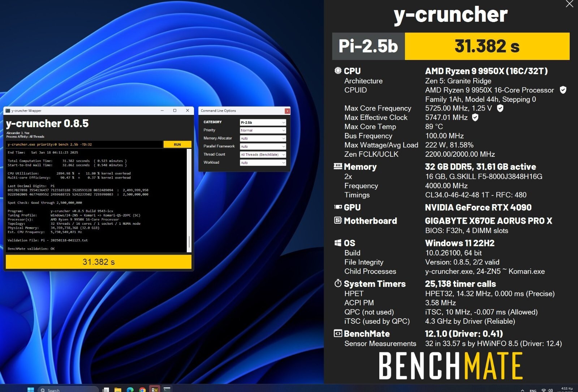578x392 pixels.
Task: Click the y-cruncher.exe command line field
Action: point(84,145)
